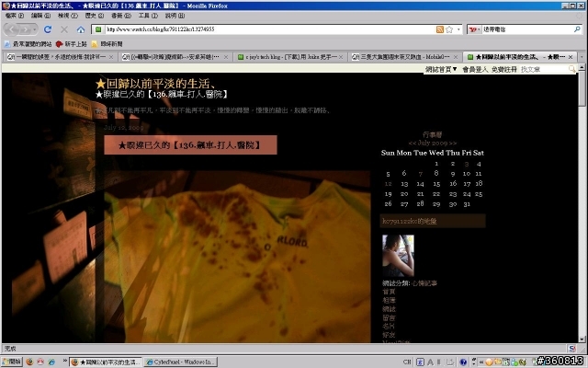The height and width of the screenshot is (368, 588).
Task: Open the Yahoo search engine selector dropdown
Action: 474,29
